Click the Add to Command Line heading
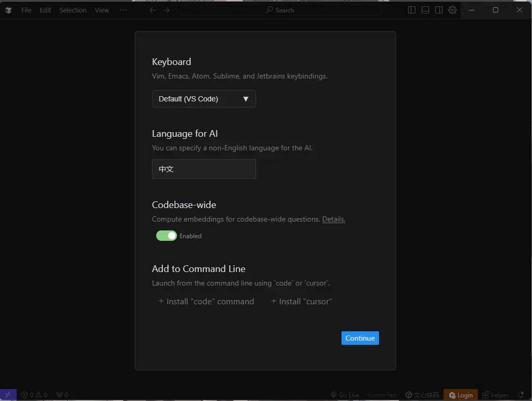532x401 pixels. click(x=198, y=269)
